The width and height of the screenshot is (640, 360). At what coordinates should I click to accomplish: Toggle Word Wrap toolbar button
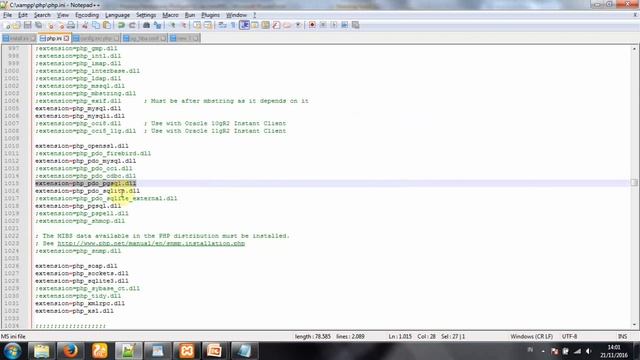point(222,25)
